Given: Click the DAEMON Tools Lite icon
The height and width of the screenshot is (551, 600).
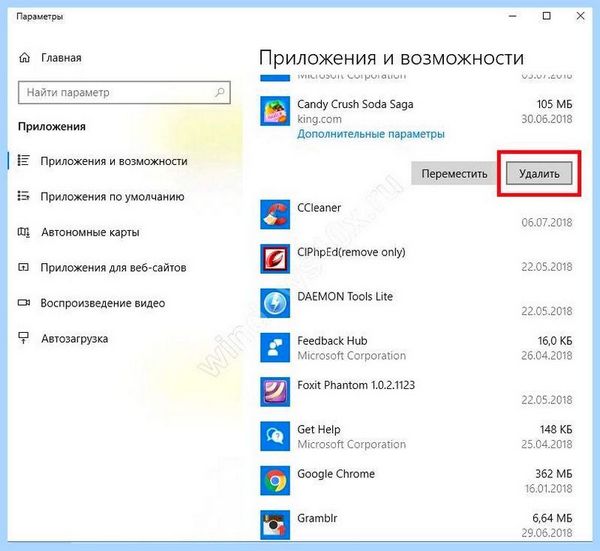Looking at the screenshot, I should point(275,303).
